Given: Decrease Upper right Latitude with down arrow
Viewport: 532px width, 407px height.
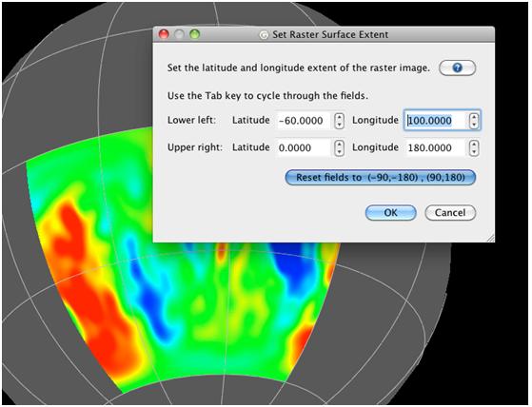Looking at the screenshot, I should [339, 152].
